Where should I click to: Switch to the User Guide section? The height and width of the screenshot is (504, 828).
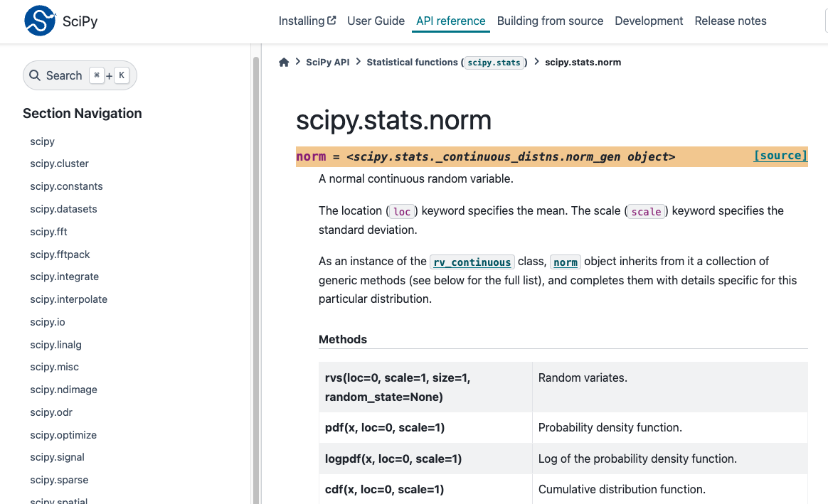tap(376, 21)
